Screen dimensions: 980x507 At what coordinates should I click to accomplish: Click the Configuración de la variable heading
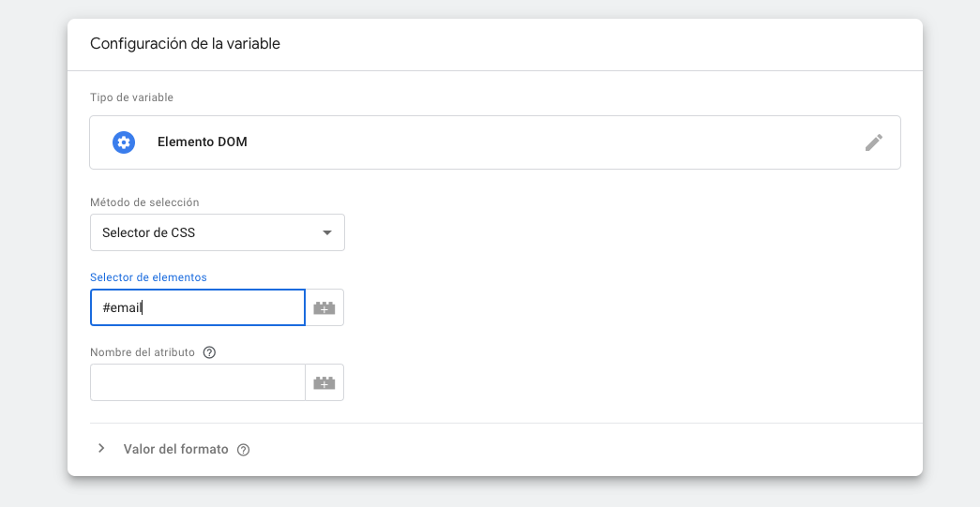[185, 43]
